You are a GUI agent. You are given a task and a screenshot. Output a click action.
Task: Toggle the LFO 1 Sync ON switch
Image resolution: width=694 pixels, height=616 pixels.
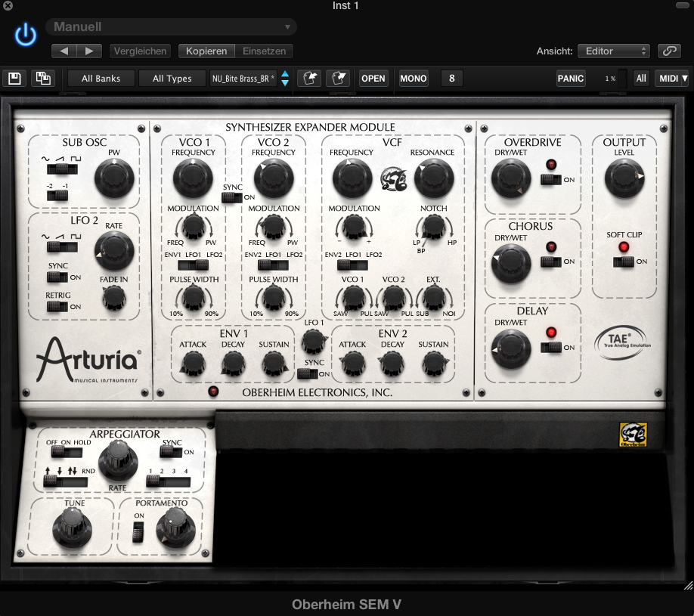[x=308, y=374]
